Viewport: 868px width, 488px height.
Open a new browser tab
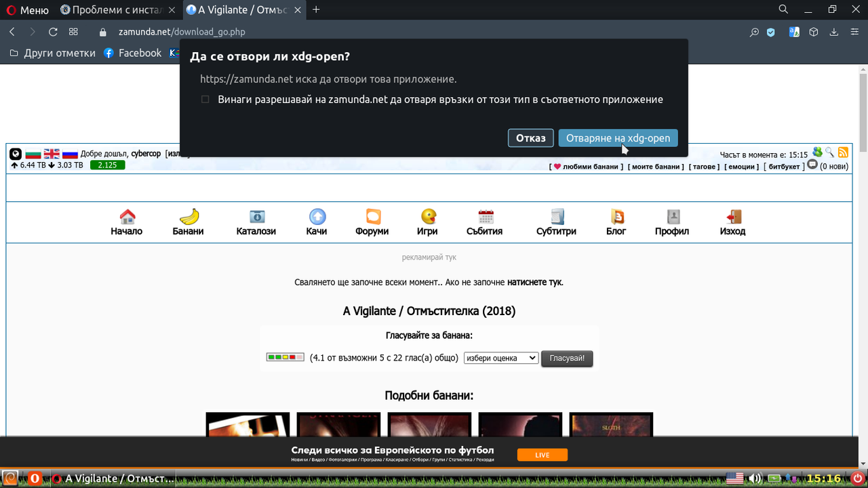pos(316,9)
